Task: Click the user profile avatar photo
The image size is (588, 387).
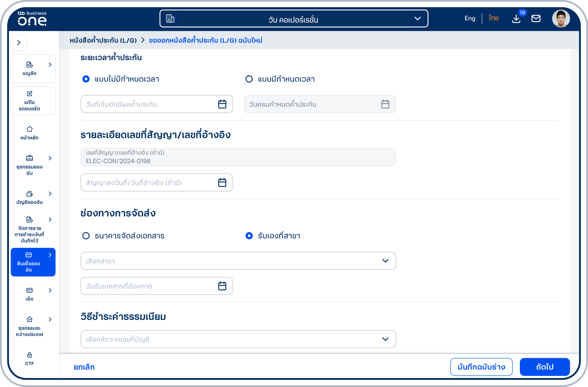Action: [561, 18]
